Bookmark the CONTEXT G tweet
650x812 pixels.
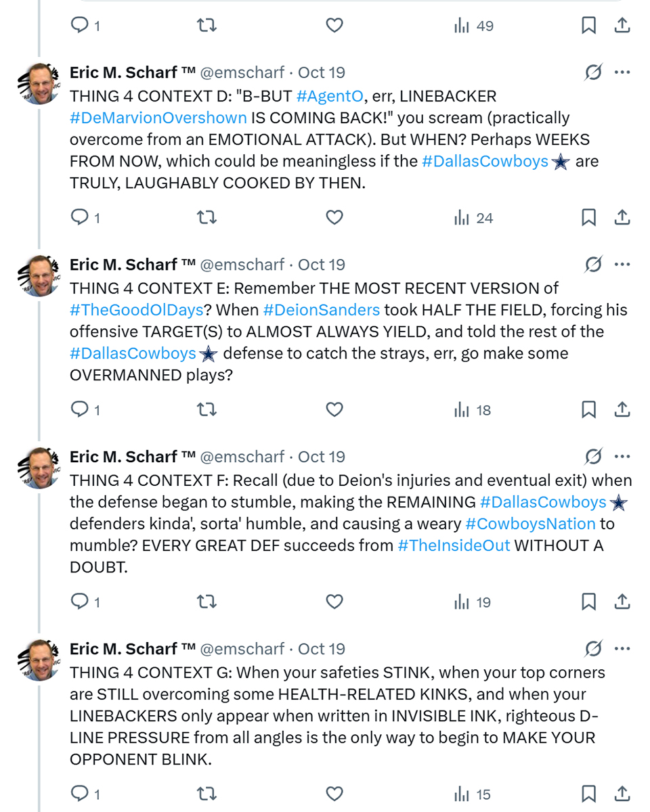[x=589, y=794]
